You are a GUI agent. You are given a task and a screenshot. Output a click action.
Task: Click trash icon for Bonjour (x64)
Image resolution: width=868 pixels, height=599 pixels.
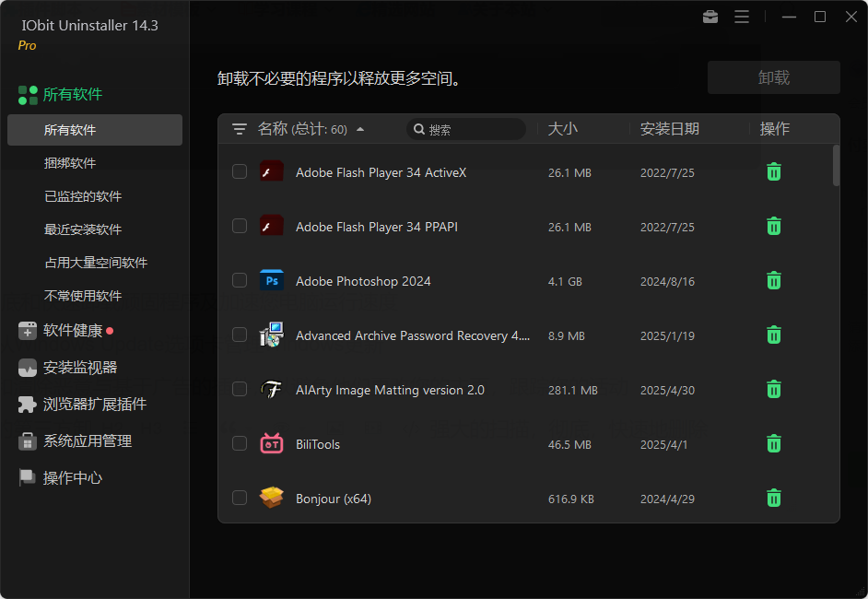pyautogui.click(x=774, y=498)
